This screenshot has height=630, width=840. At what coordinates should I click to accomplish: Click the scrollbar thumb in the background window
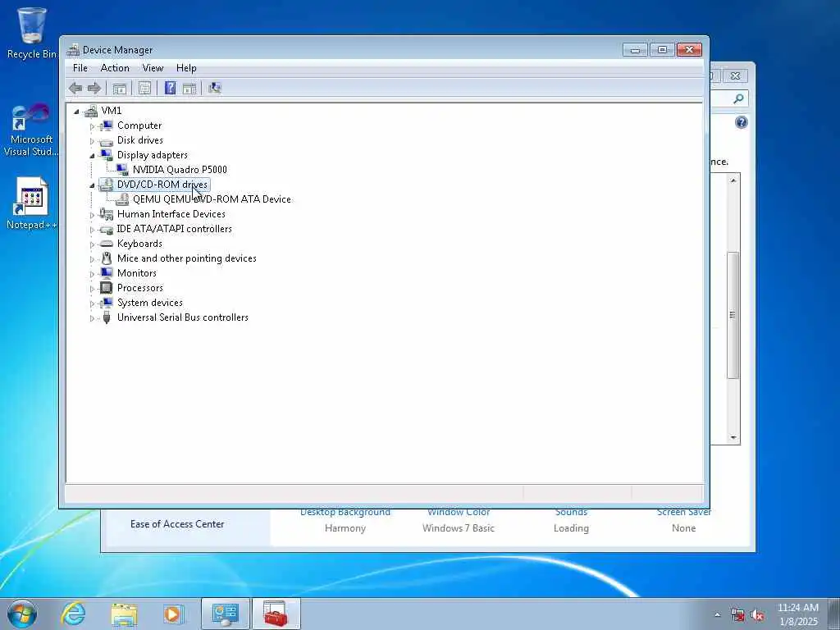point(733,315)
